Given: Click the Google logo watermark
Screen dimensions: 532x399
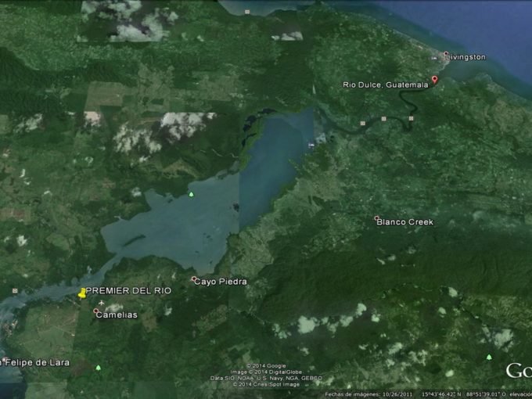Looking at the screenshot, I should (518, 371).
